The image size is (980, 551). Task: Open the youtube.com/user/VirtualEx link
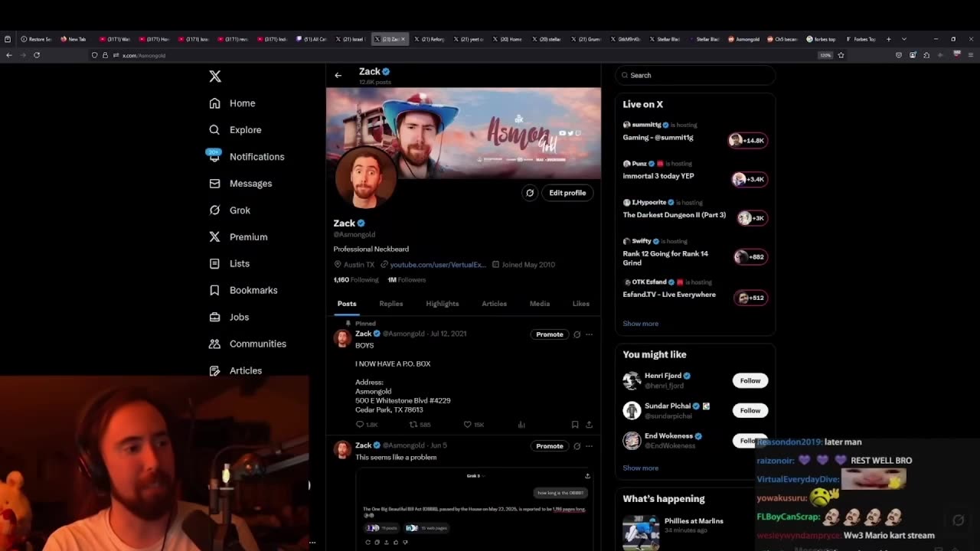438,265
